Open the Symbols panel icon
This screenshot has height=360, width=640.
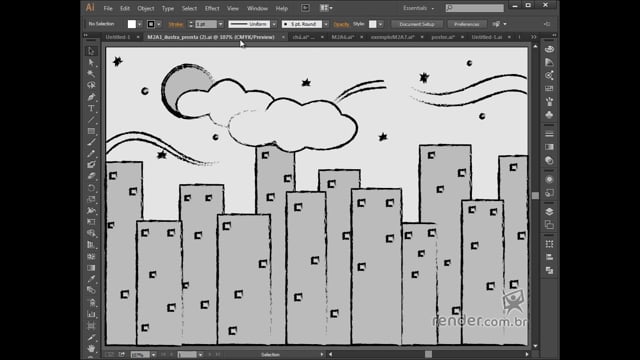(x=549, y=115)
